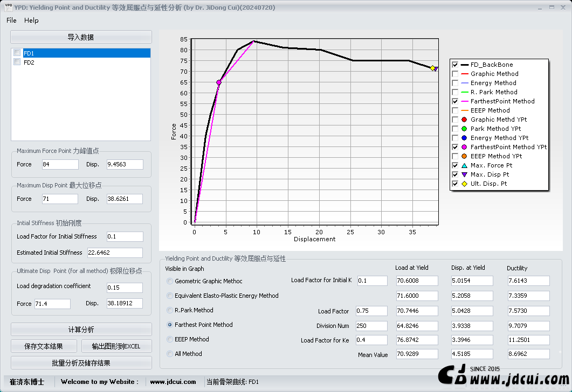The height and width of the screenshot is (392, 572).
Task: Show the Energy Method YPt legend checkbox
Action: coord(455,138)
